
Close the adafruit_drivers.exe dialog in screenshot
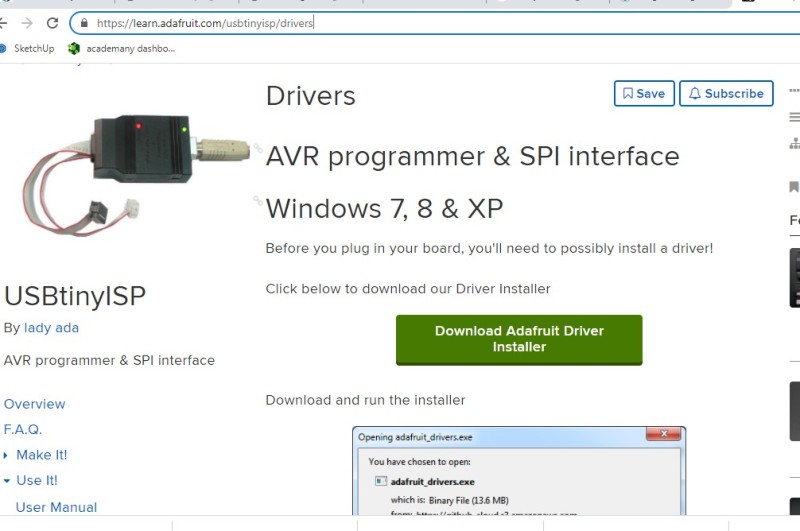tap(663, 434)
